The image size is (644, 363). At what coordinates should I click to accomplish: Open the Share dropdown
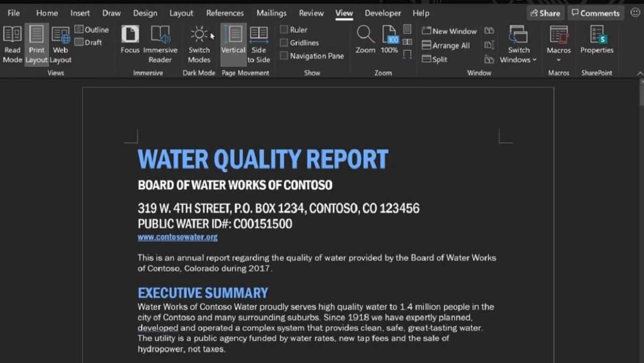coord(545,12)
